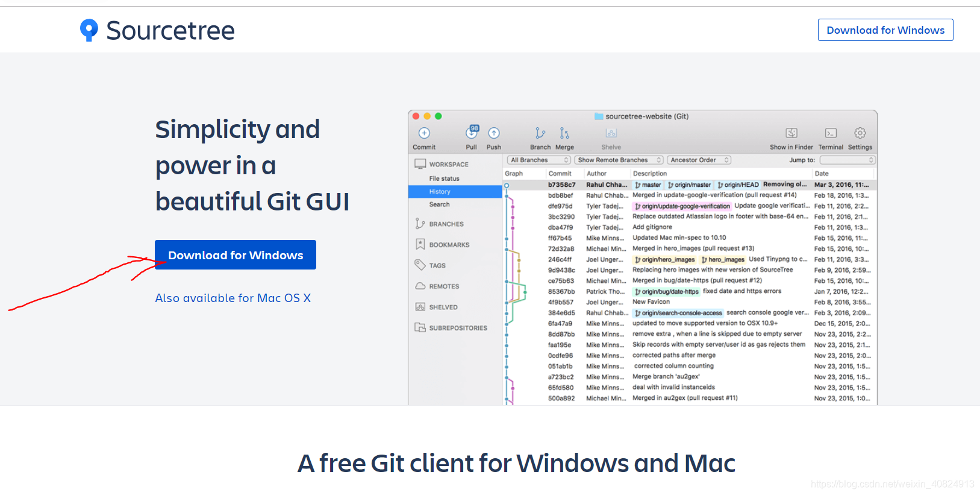This screenshot has height=495, width=980.
Task: Select commit 500a892 hash
Action: pyautogui.click(x=561, y=399)
